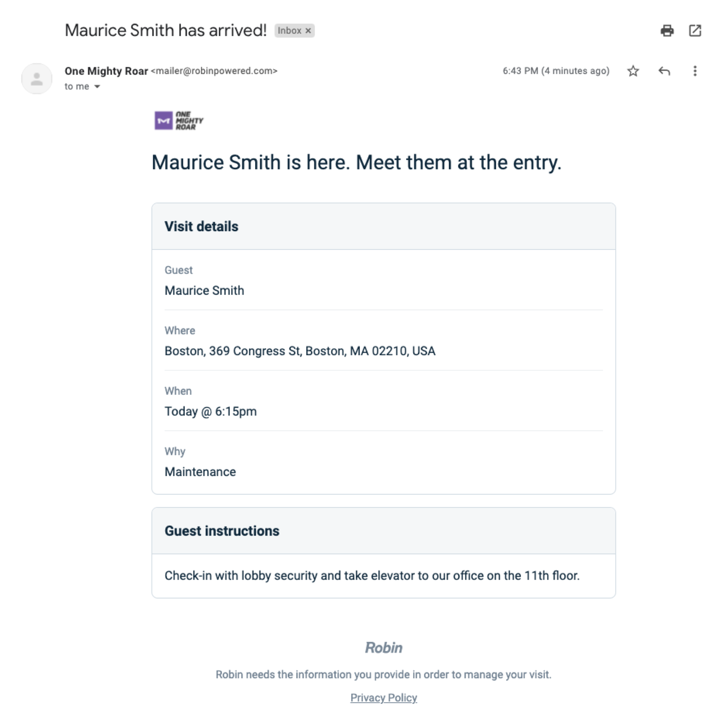Viewport: 728px width, 728px height.
Task: Click sender name One Mighty Roar
Action: click(106, 71)
